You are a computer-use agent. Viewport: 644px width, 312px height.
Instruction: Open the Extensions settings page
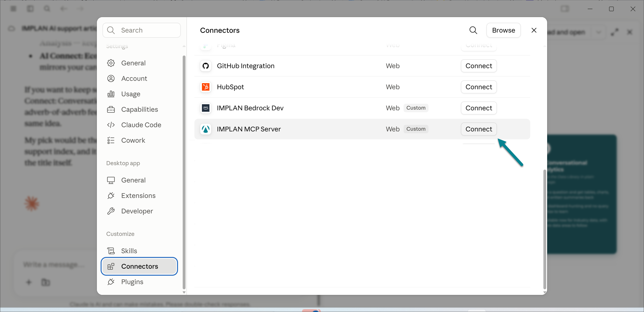click(x=139, y=195)
